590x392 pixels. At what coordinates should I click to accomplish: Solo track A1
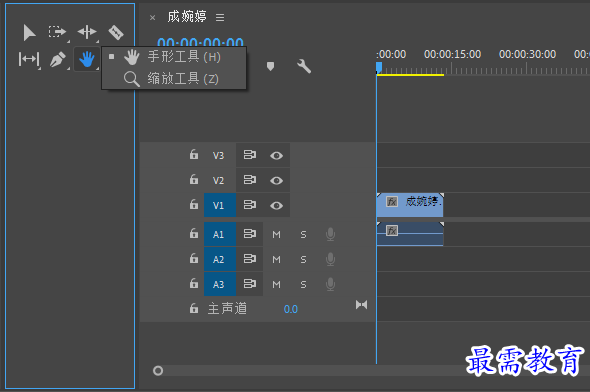coord(303,235)
